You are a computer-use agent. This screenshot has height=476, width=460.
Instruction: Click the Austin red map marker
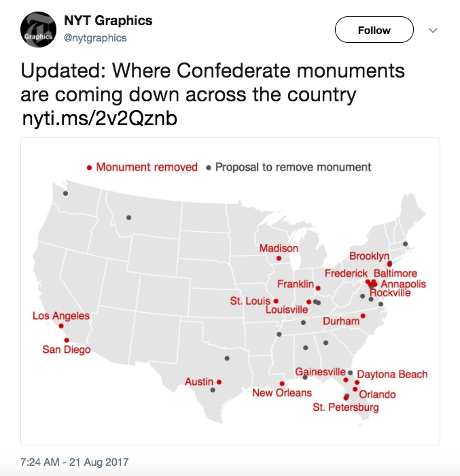219,382
